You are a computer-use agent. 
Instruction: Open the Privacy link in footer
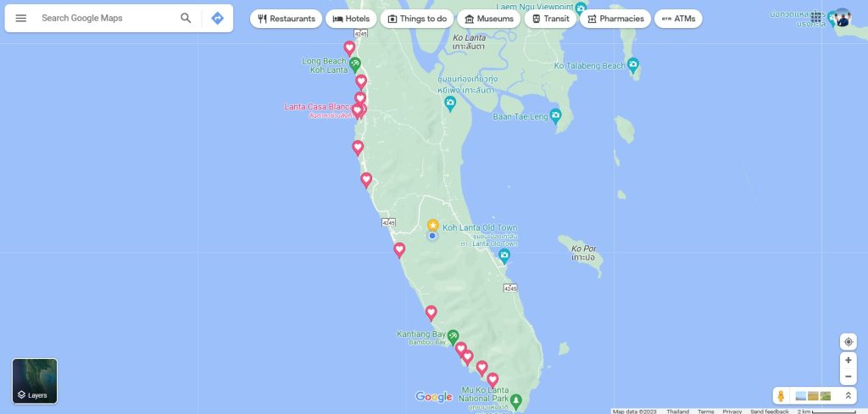pos(732,411)
